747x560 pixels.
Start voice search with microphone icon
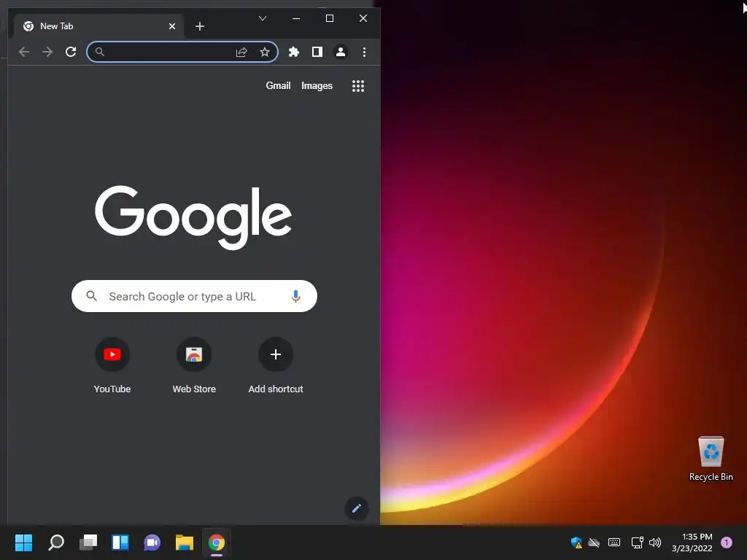click(296, 296)
